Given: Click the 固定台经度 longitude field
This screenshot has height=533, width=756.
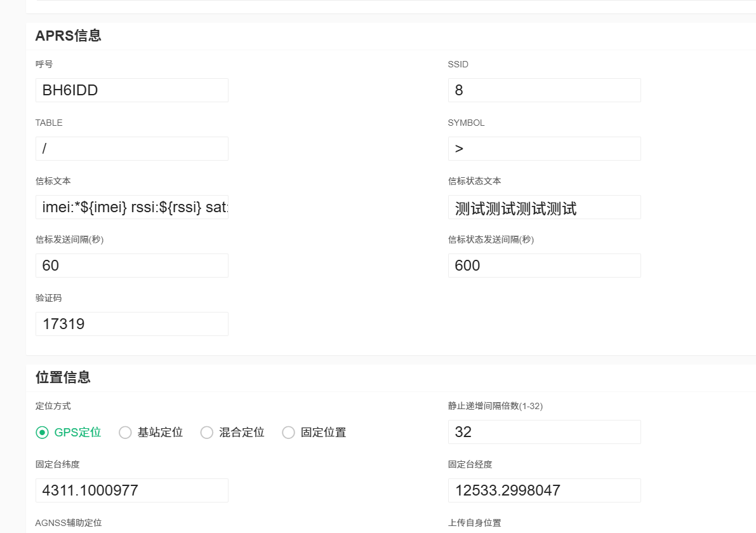Looking at the screenshot, I should (543, 490).
